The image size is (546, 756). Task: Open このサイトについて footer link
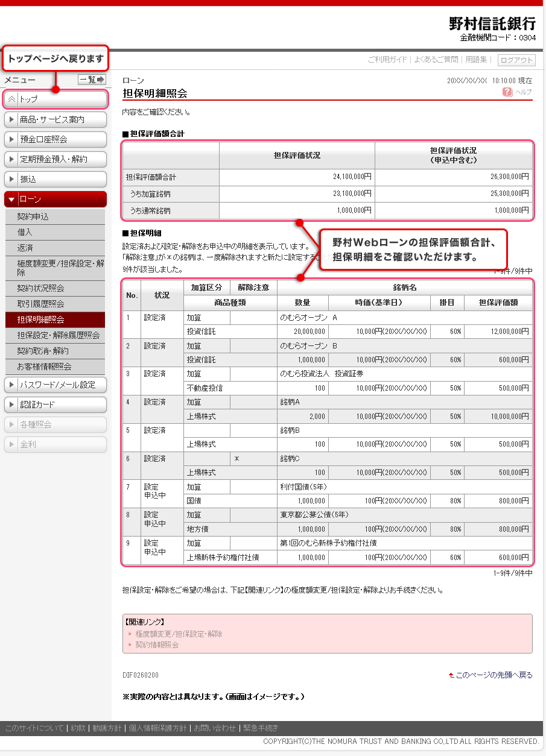(34, 728)
